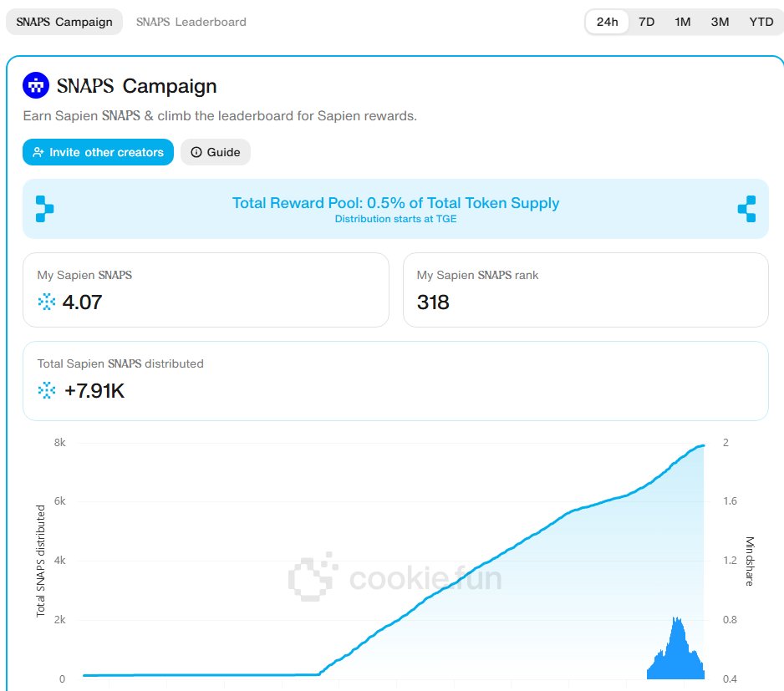Screen dimensions: 784x691
Task: Click the snowflake icon beside +7.91K
Action: (x=47, y=390)
